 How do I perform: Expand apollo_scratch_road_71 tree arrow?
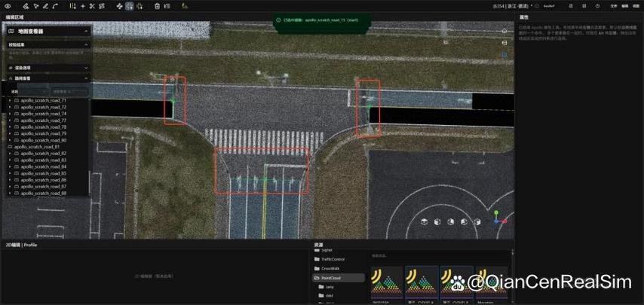11,100
